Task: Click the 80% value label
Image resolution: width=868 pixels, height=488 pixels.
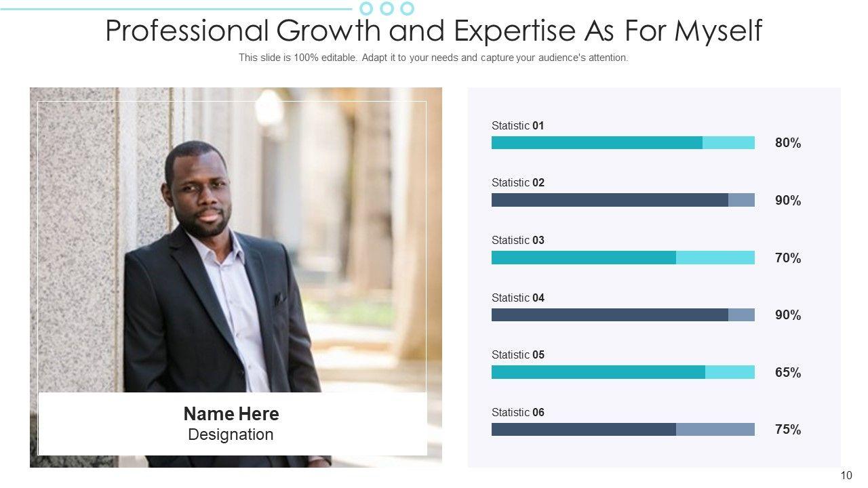Action: (x=788, y=143)
